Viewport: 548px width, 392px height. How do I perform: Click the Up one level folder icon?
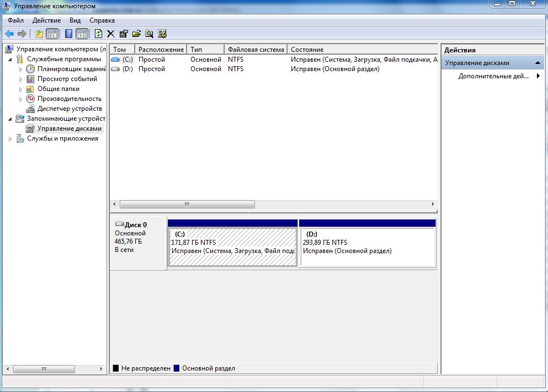pyautogui.click(x=39, y=34)
